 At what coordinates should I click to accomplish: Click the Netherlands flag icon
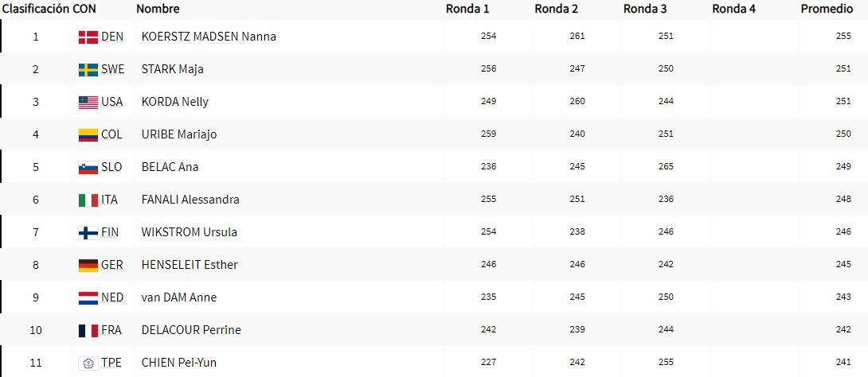(88, 297)
